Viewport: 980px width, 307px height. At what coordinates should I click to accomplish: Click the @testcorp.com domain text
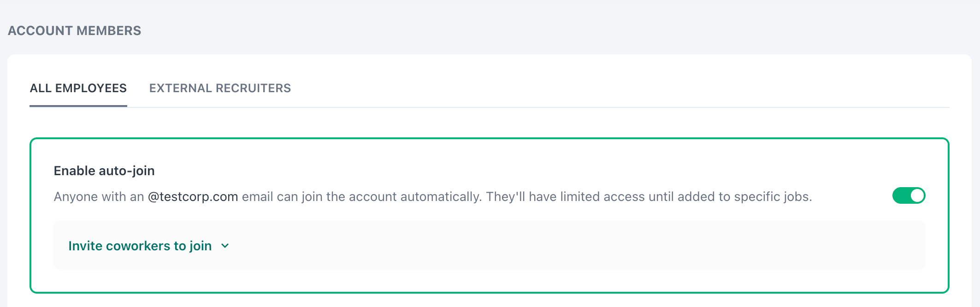point(193,197)
